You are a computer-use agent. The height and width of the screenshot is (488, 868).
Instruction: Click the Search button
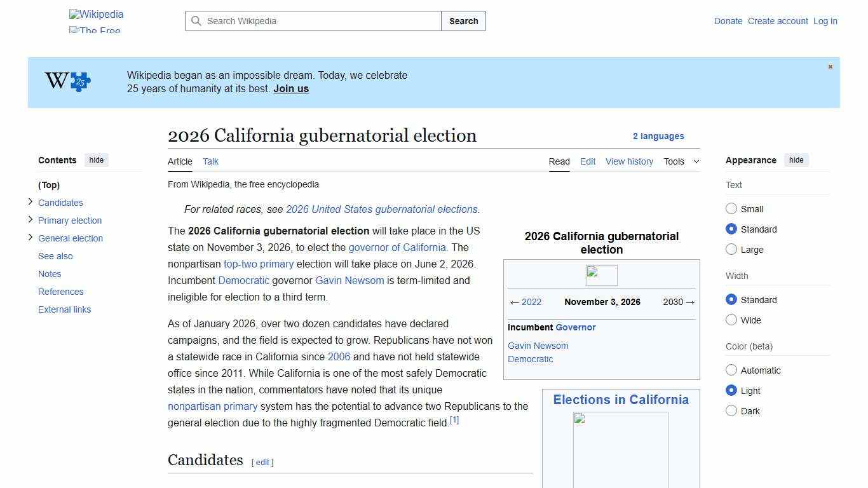(x=463, y=21)
